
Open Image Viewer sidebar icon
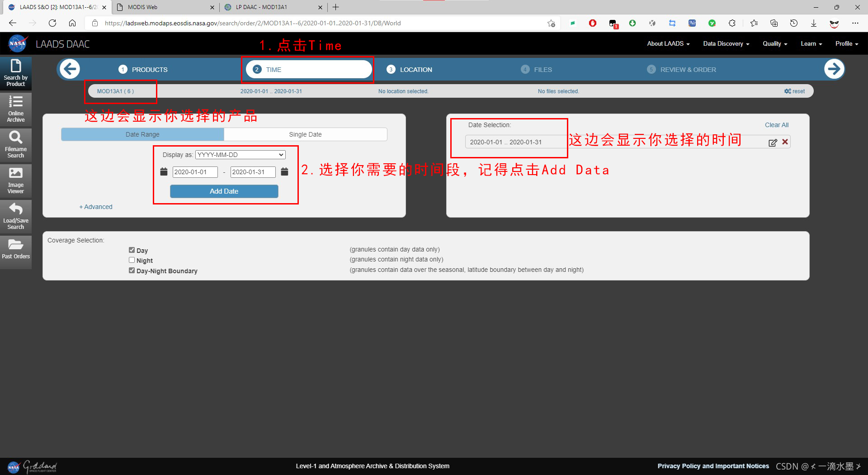coord(16,180)
